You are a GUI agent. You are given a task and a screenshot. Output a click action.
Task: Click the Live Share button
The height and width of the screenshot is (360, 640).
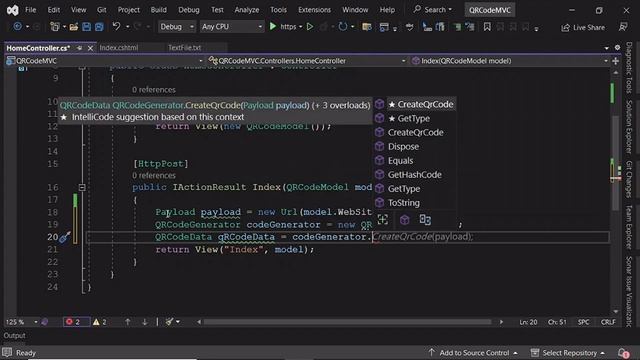click(x=584, y=27)
